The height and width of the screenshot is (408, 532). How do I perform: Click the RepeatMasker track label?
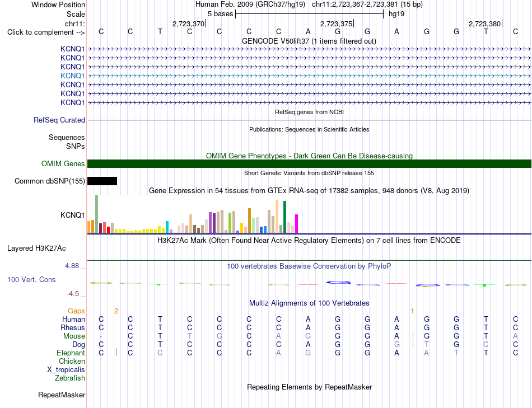[62, 395]
